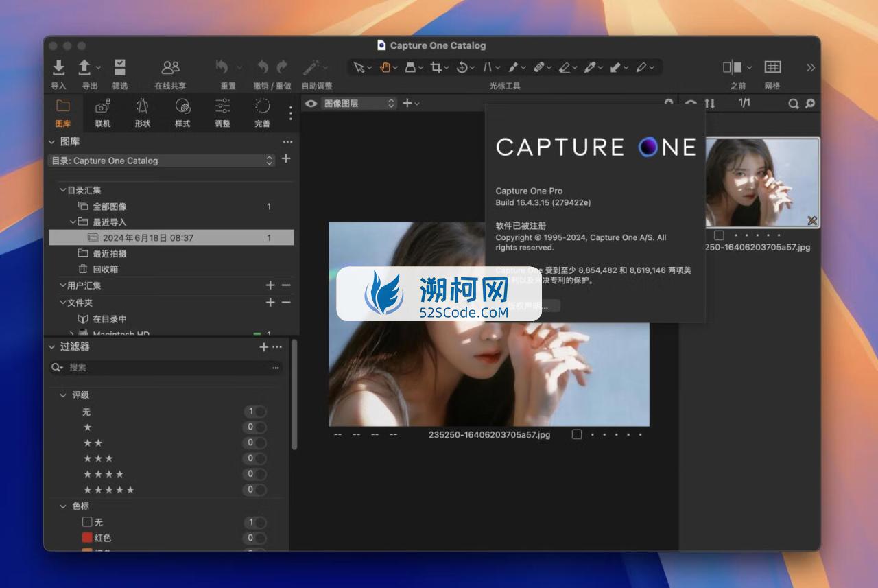Viewport: 878px width, 588px height.
Task: Add a new layer with plus icon
Action: click(407, 103)
